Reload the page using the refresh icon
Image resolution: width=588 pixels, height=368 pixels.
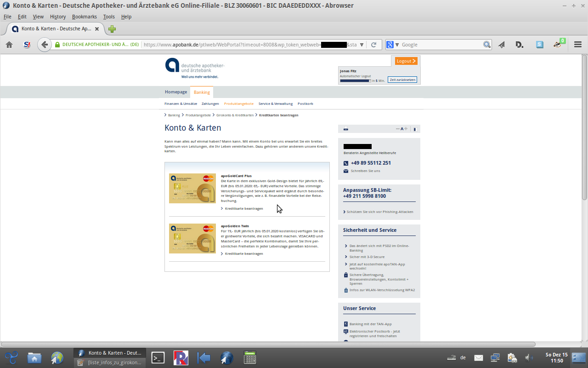click(373, 45)
